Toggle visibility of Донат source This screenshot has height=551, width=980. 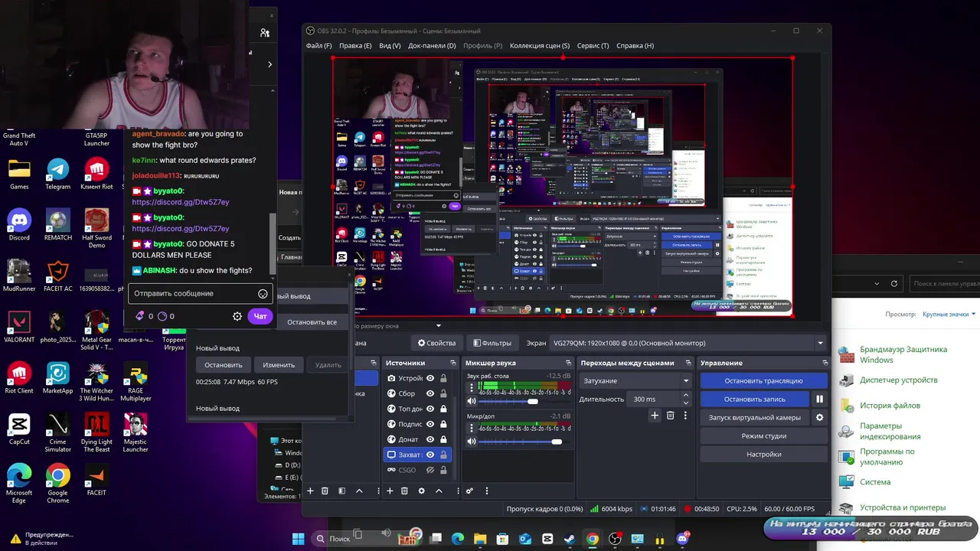430,439
